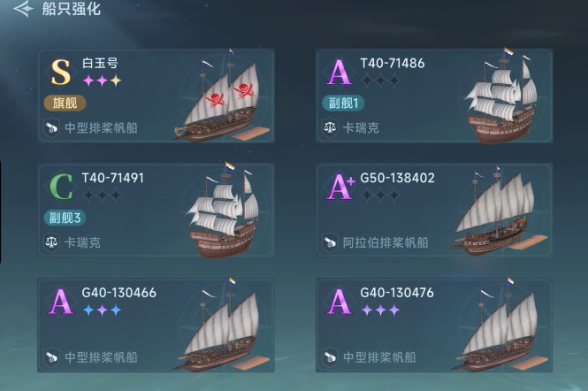The width and height of the screenshot is (588, 391).
Task: Select the S grade badge of 白玉号
Action: 61,72
